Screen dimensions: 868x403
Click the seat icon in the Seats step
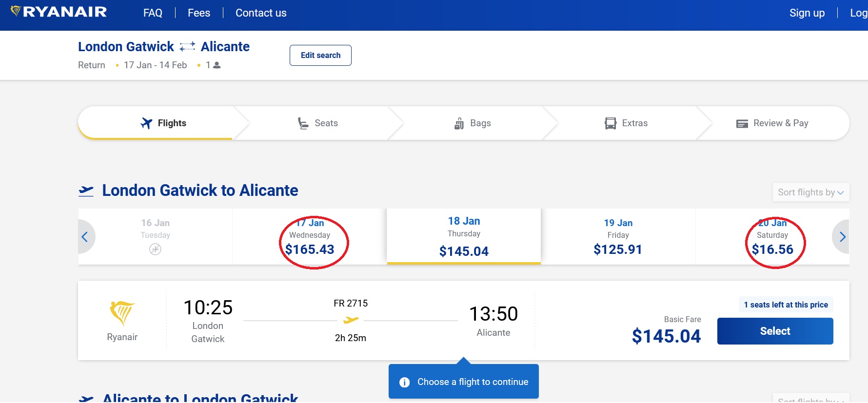pyautogui.click(x=303, y=123)
